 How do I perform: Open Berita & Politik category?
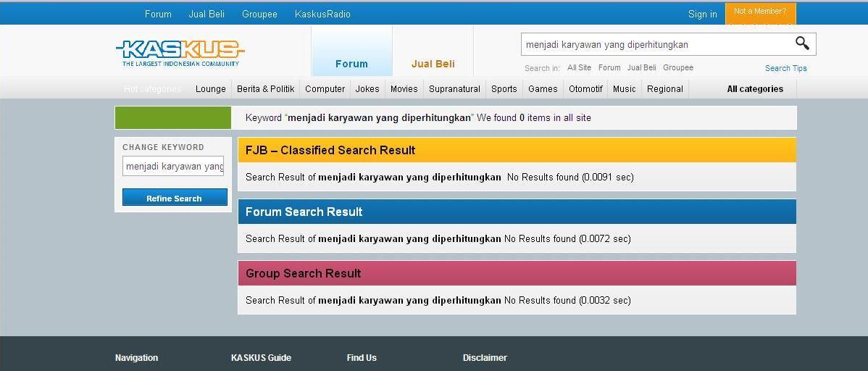[266, 88]
